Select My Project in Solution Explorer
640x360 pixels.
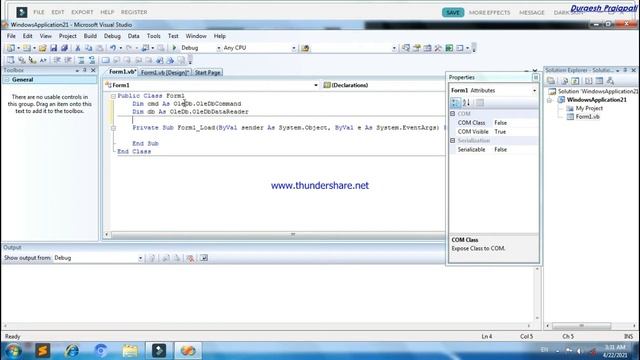coord(589,108)
